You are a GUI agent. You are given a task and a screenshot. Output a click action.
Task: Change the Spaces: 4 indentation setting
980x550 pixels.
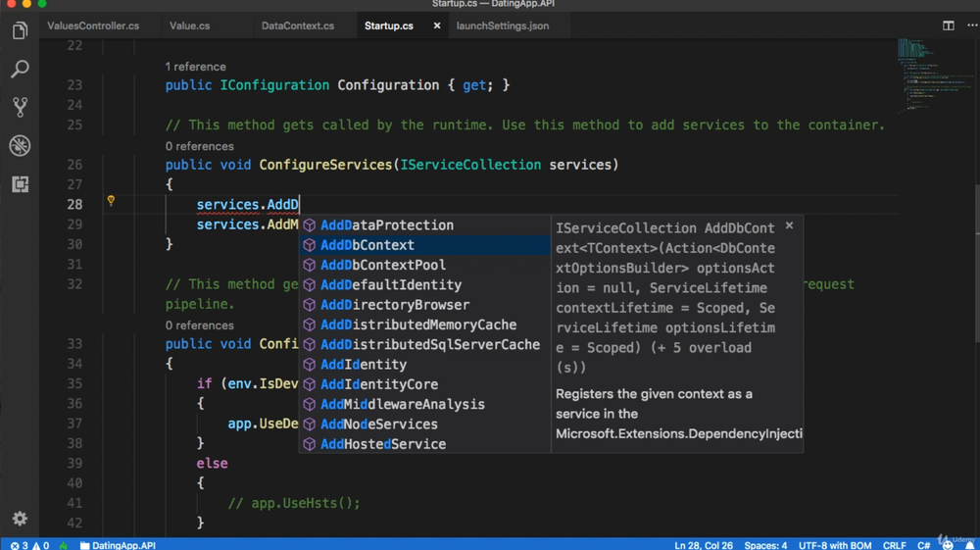pos(765,544)
